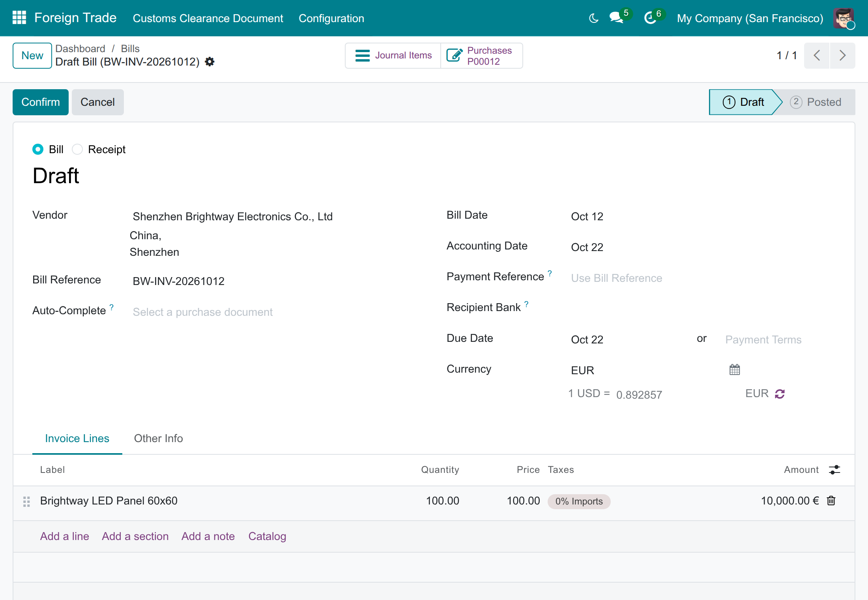The image size is (868, 600).
Task: Go to previous record arrow
Action: click(817, 56)
